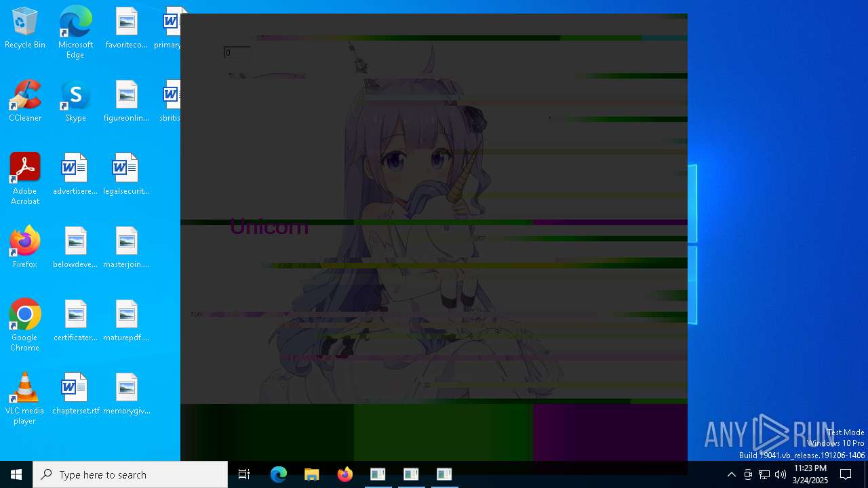
Task: Select the favoriteco... image file on desktop
Action: click(x=126, y=28)
